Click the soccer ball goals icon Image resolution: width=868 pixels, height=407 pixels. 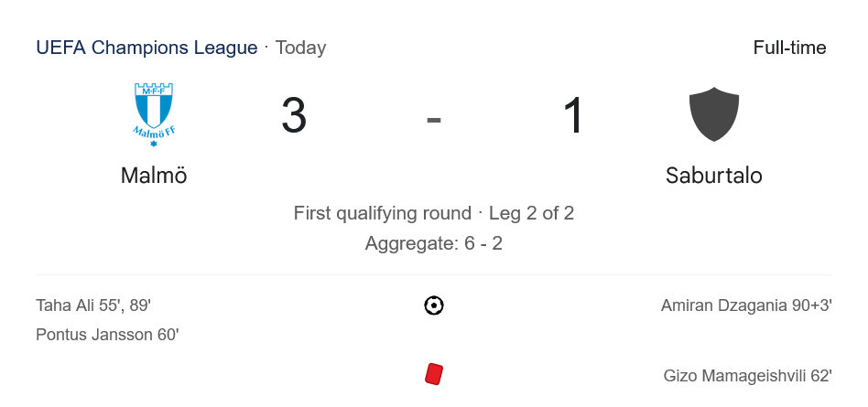(x=434, y=305)
